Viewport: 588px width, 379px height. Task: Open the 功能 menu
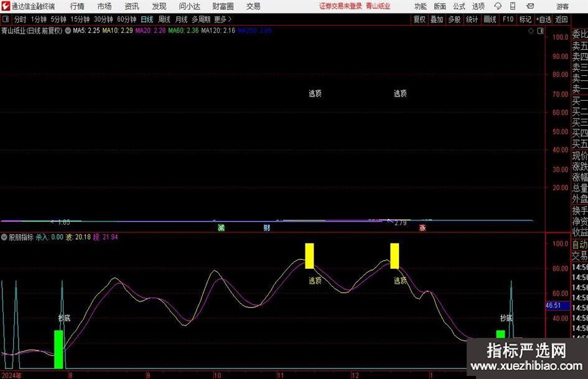pos(421,6)
